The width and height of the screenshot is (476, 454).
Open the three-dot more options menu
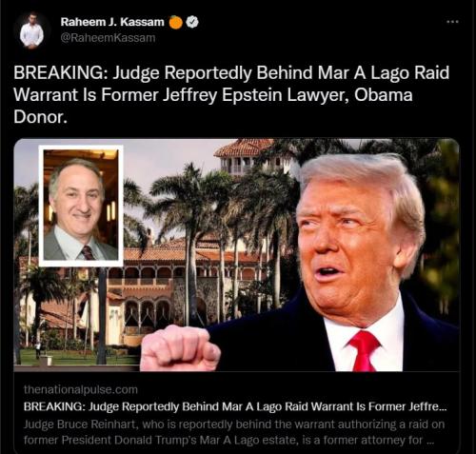tap(452, 22)
